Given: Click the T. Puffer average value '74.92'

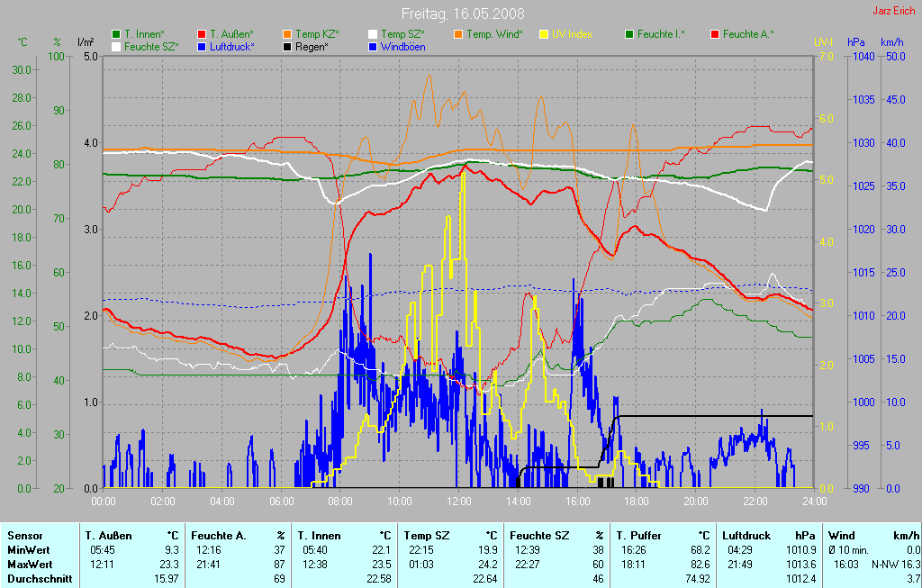Looking at the screenshot, I should click(698, 579).
